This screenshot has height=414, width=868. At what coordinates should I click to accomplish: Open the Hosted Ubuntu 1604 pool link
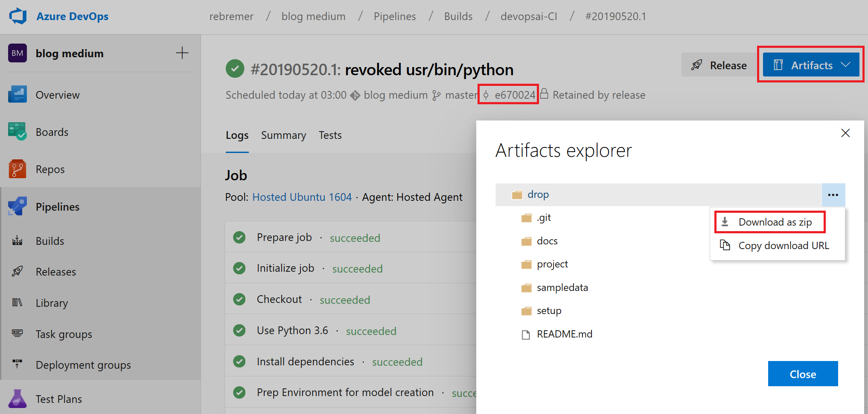[302, 197]
